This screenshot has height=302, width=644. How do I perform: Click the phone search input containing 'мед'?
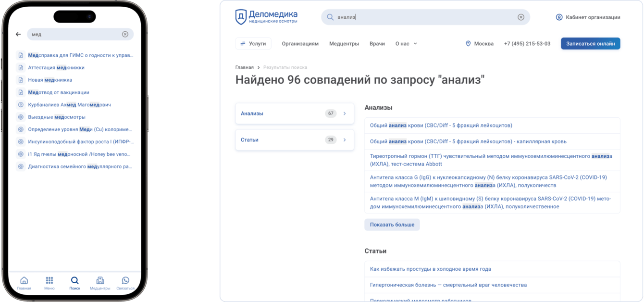80,34
